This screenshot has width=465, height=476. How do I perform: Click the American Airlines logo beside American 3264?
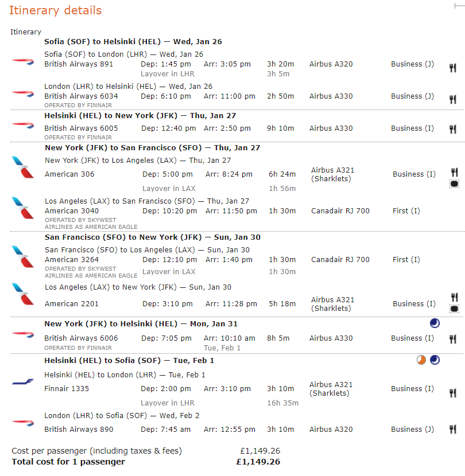click(23, 256)
